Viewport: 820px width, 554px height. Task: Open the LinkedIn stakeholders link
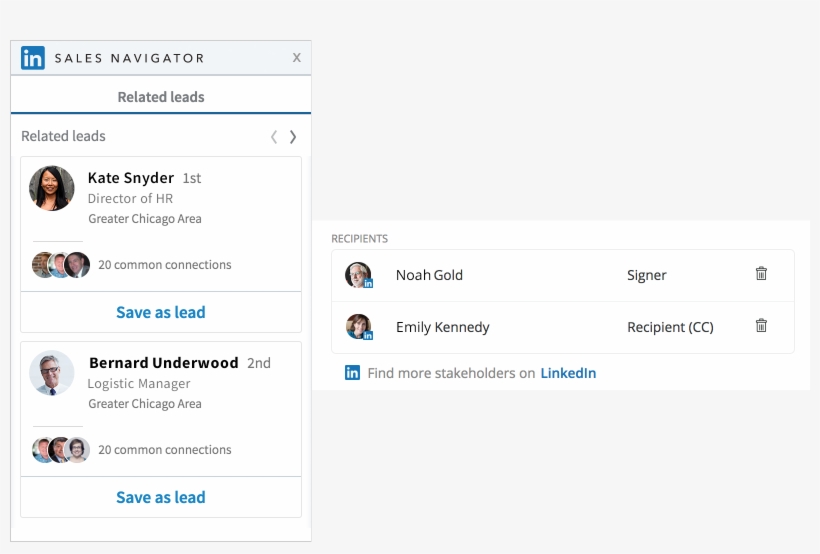click(x=568, y=373)
